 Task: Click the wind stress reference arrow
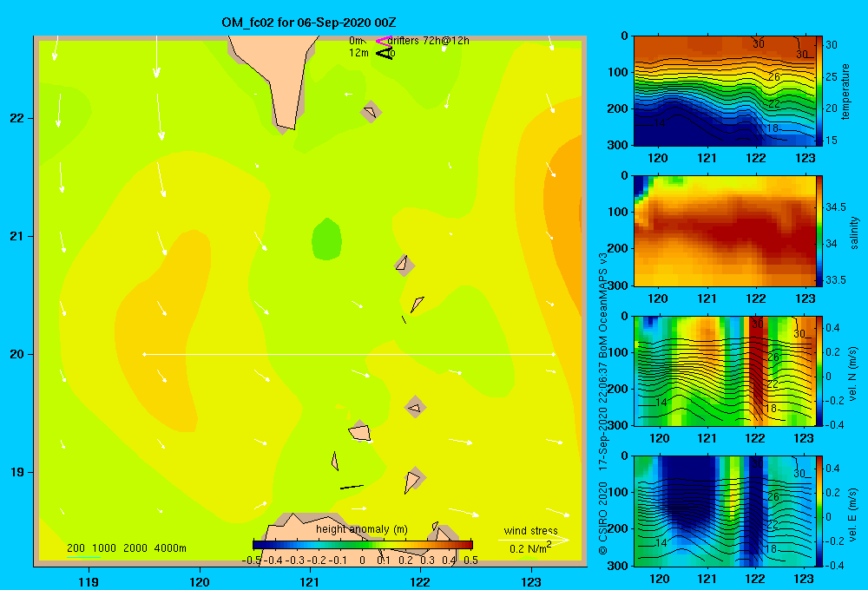point(533,540)
